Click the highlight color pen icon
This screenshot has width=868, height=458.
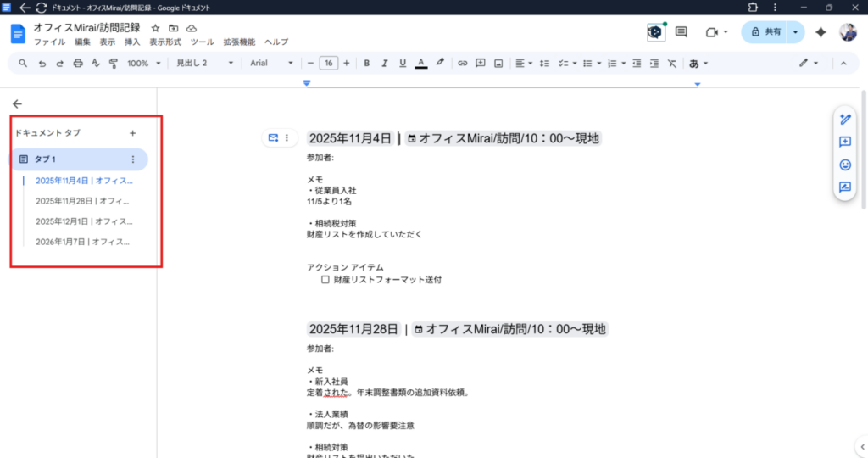click(440, 63)
